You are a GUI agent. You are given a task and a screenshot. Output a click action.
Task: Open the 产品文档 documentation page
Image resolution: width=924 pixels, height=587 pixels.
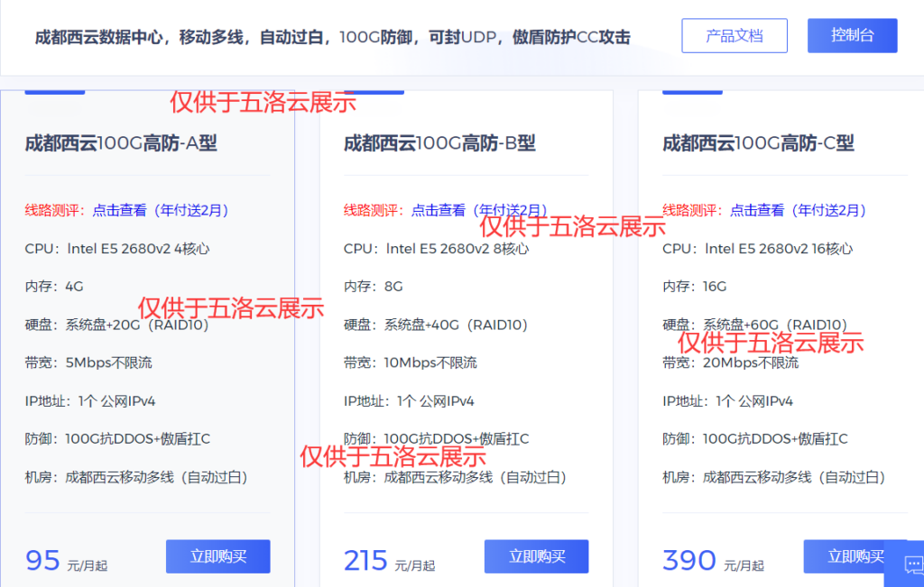coord(734,35)
